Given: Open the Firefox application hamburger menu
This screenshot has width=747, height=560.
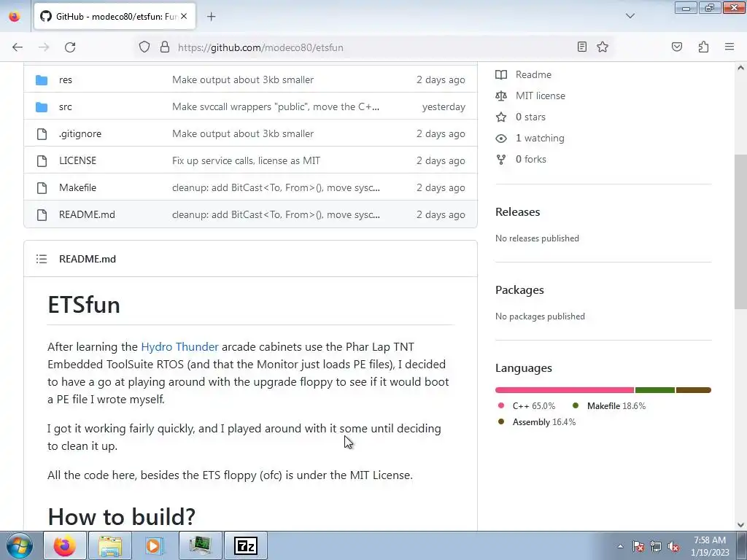Looking at the screenshot, I should (729, 47).
